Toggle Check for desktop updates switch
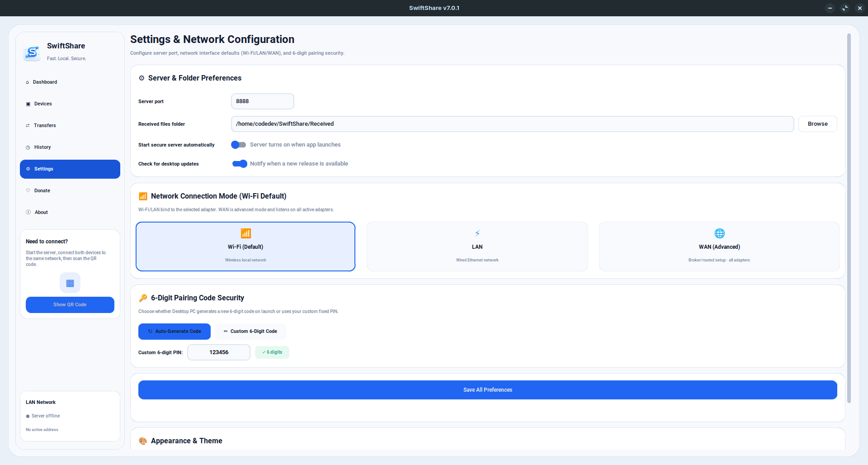The image size is (868, 465). [240, 164]
